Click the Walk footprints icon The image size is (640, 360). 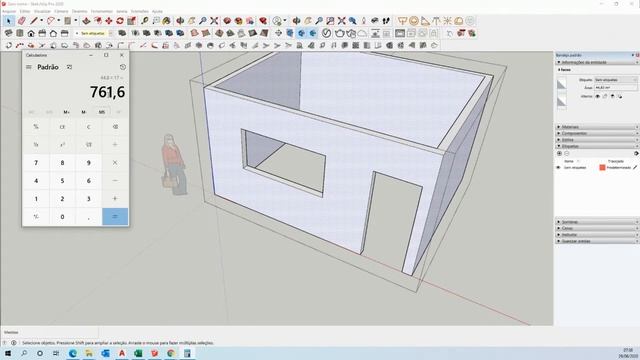386,21
